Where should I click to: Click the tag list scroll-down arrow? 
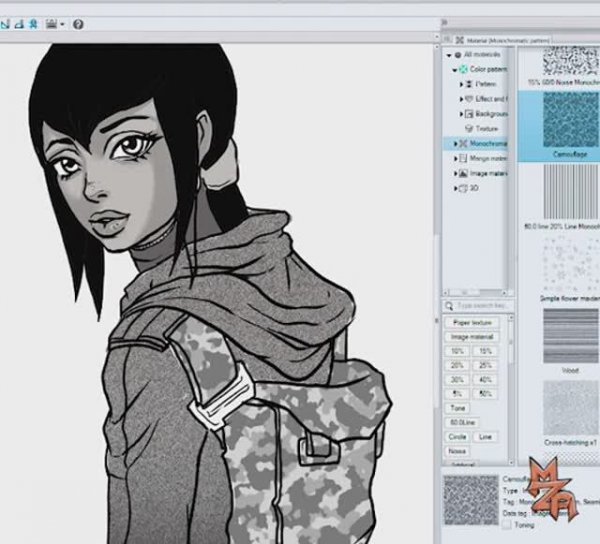click(x=510, y=463)
